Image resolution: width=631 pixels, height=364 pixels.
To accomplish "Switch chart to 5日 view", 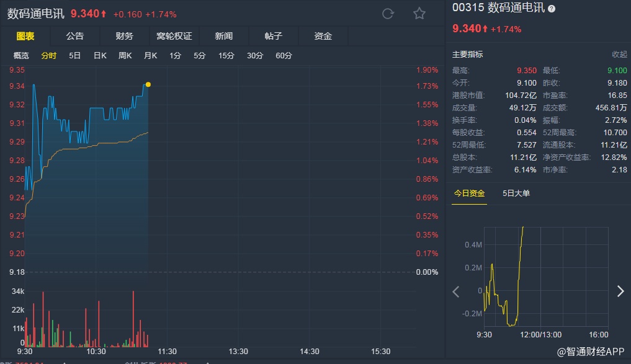I will [x=74, y=56].
